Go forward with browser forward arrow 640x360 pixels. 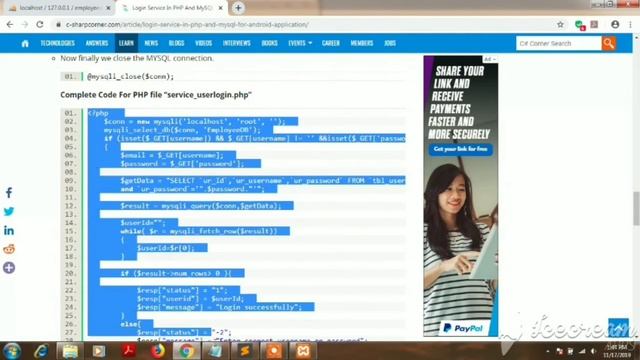(25, 24)
